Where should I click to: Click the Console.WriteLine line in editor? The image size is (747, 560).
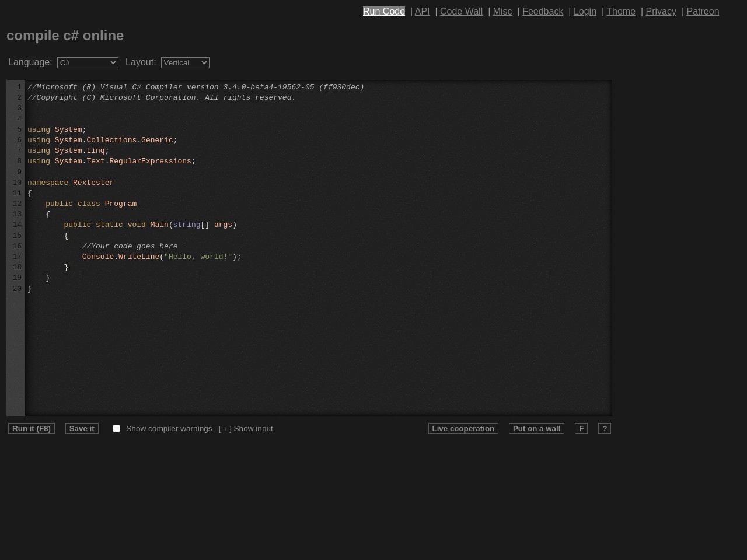point(161,257)
